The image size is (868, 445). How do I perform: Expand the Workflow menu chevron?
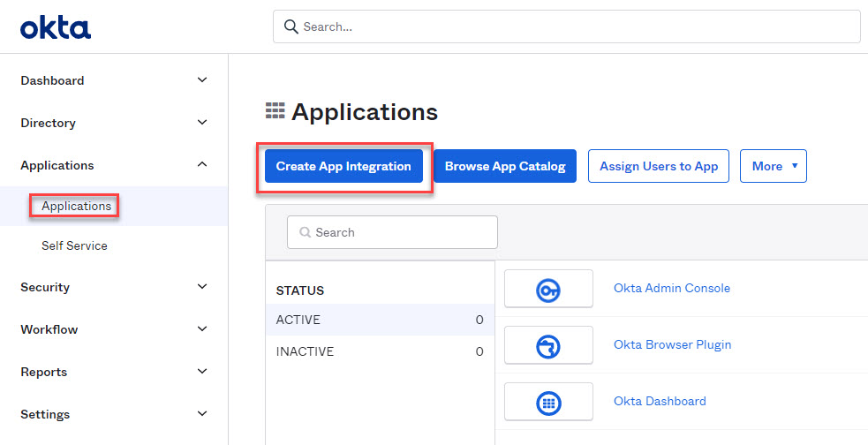tap(202, 328)
